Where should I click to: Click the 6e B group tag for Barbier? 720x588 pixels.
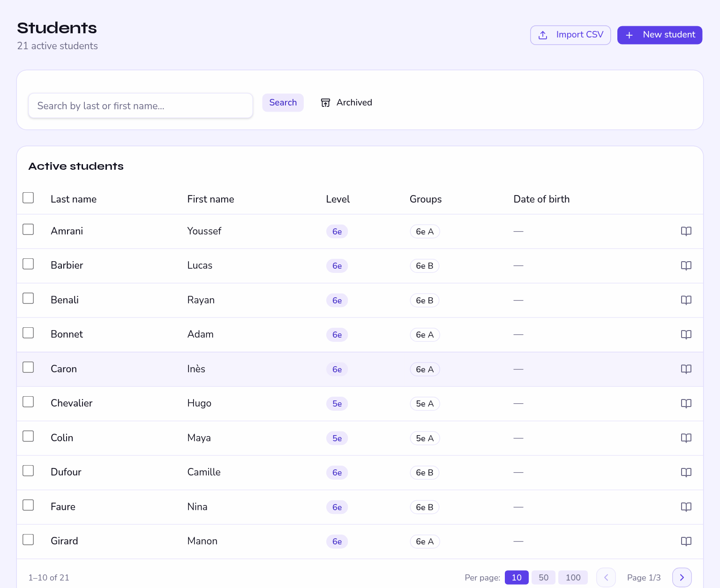coord(425,266)
